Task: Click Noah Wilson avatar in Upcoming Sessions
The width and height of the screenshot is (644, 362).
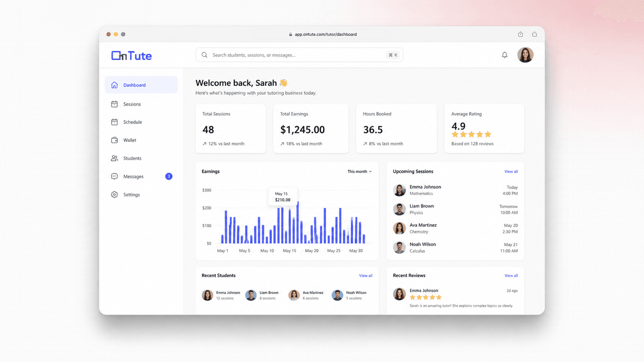Action: (399, 247)
